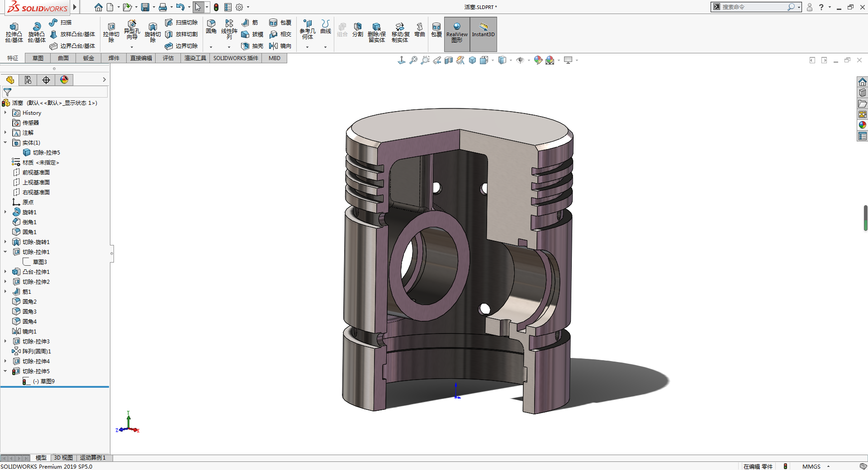Select the Swept Cut (扫描切除) tool
This screenshot has width=868, height=470.
tap(181, 22)
